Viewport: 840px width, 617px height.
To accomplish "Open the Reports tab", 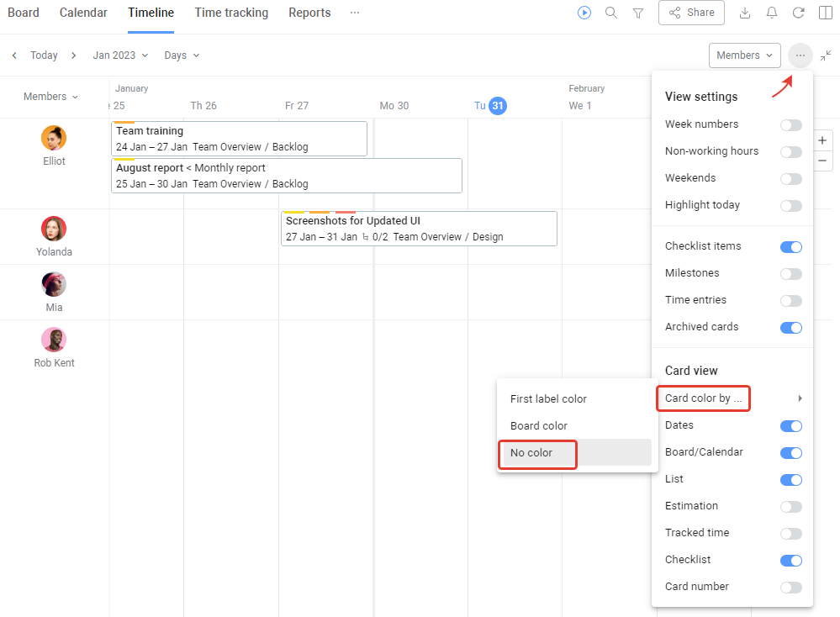I will coord(309,13).
